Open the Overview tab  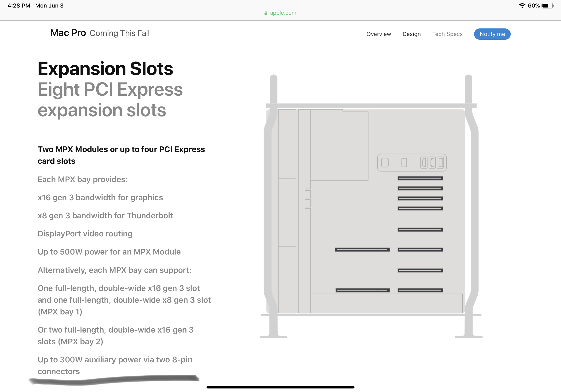(378, 34)
